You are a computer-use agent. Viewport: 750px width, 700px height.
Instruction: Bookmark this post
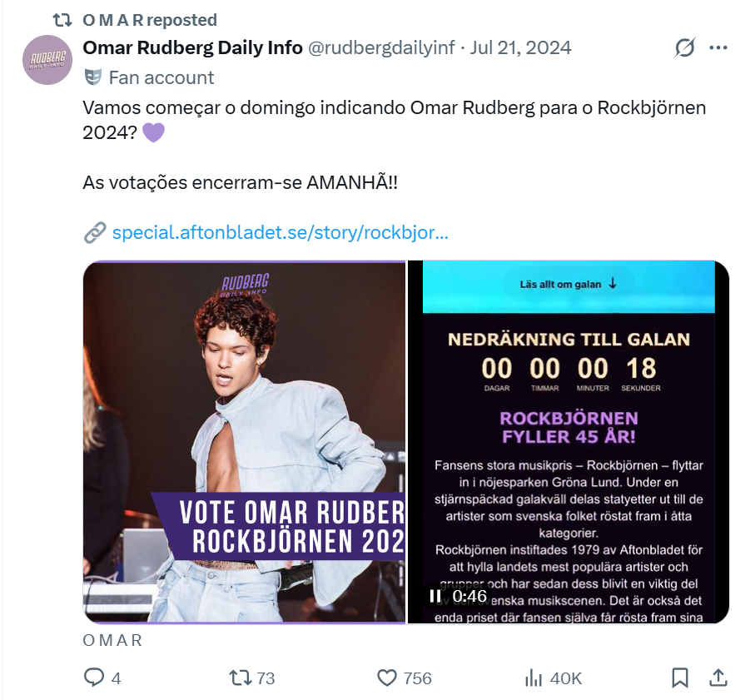pyautogui.click(x=680, y=678)
